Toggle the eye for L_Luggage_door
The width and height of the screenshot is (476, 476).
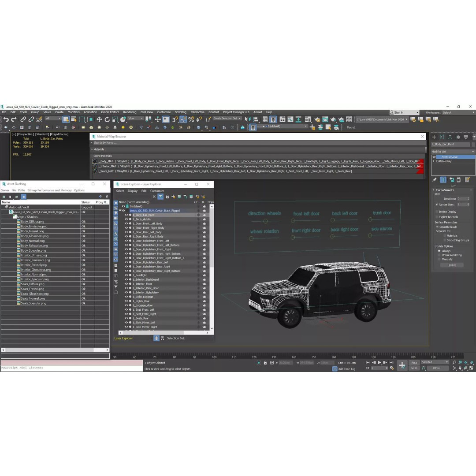pos(126,305)
